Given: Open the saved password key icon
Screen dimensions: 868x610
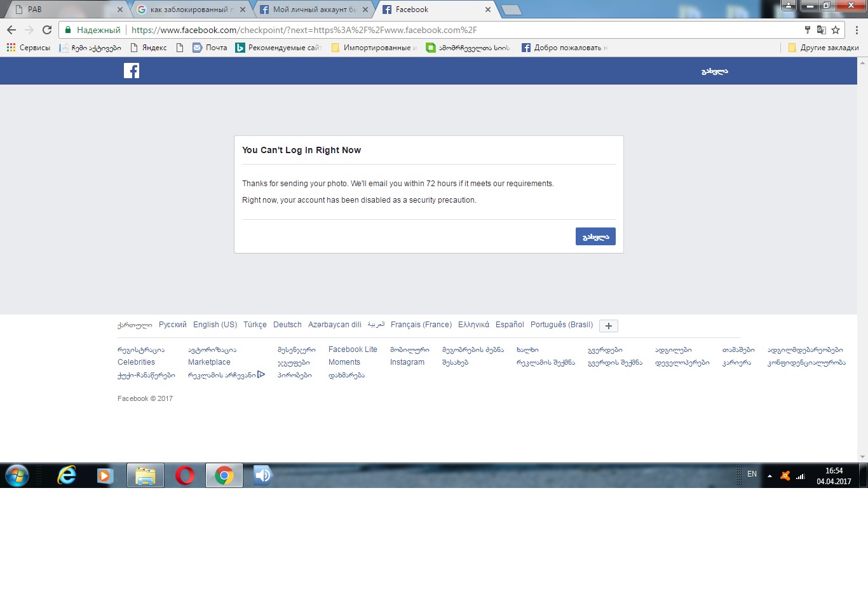Looking at the screenshot, I should 807,30.
